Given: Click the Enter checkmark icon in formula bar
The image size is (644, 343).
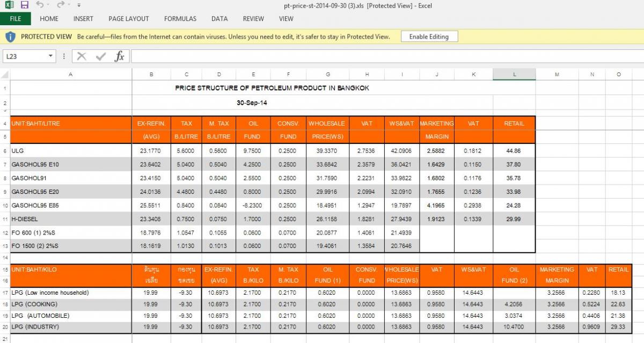Looking at the screenshot, I should click(101, 56).
